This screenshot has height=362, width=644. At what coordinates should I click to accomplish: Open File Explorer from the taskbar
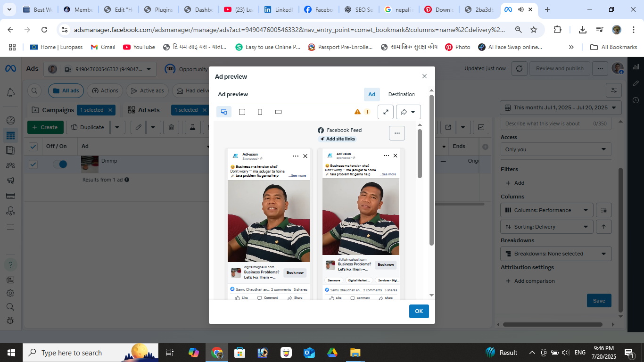click(355, 353)
